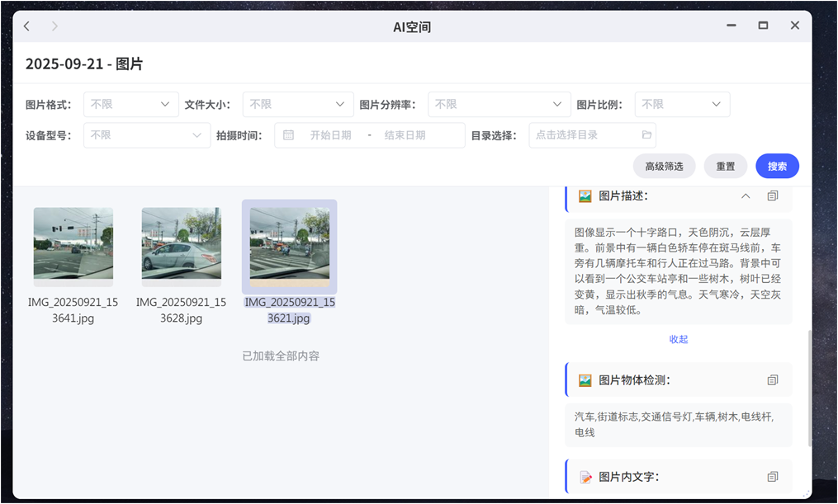Copy the 图片描述 text via copy icon
Viewport: 838px width, 504px height.
pyautogui.click(x=772, y=196)
